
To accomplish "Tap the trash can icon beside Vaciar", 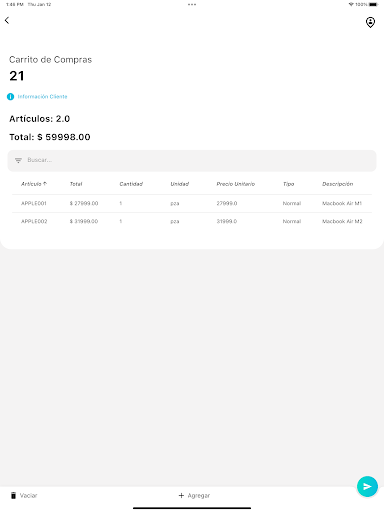I will coord(13,496).
